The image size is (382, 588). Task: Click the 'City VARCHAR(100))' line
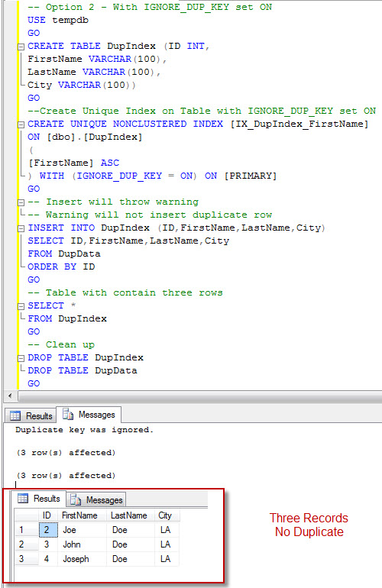82,85
